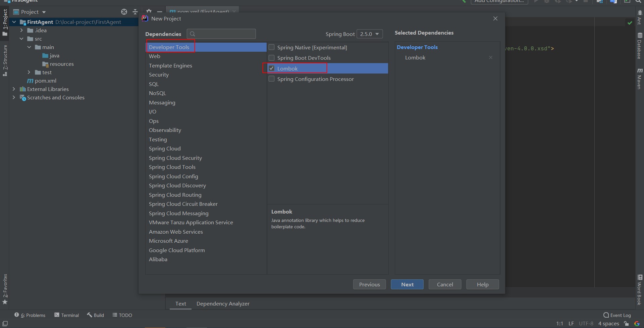
Task: Select the NoSQL category
Action: click(206, 93)
